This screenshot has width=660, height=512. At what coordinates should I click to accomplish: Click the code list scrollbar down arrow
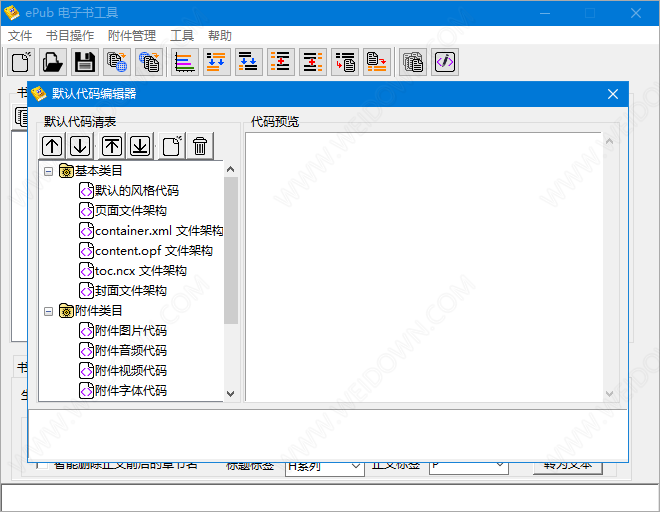231,394
